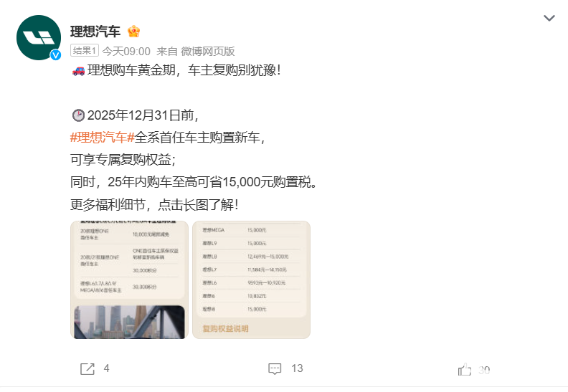This screenshot has width=568, height=392.
Task: Click the like count 30
Action: pyautogui.click(x=484, y=371)
